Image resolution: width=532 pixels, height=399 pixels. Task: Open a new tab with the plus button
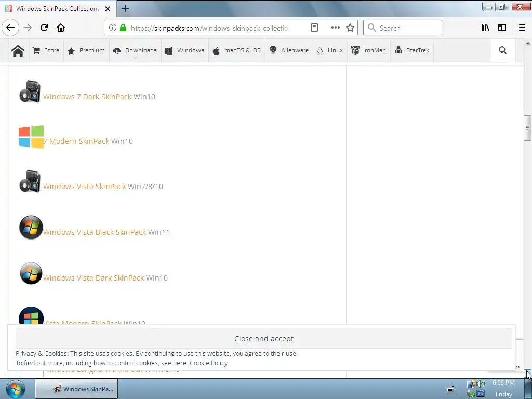(125, 8)
